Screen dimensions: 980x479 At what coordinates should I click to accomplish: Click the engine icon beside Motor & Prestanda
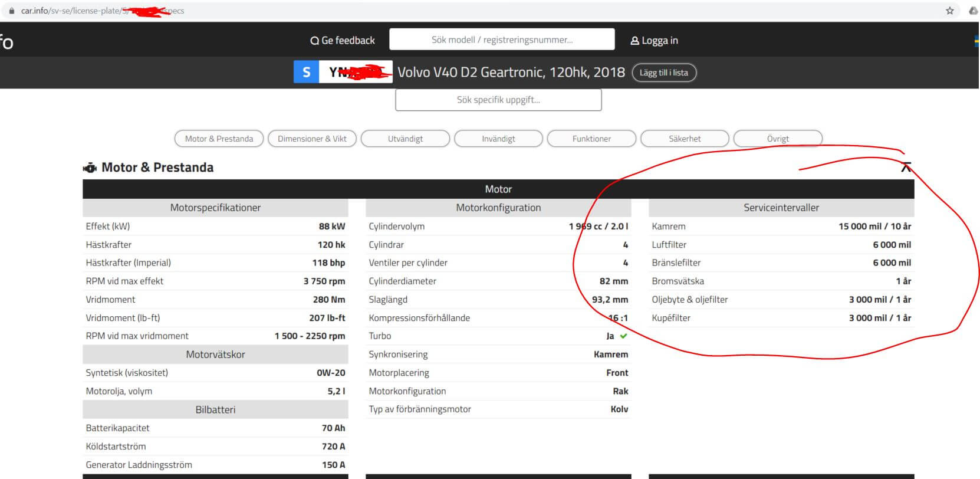[90, 168]
